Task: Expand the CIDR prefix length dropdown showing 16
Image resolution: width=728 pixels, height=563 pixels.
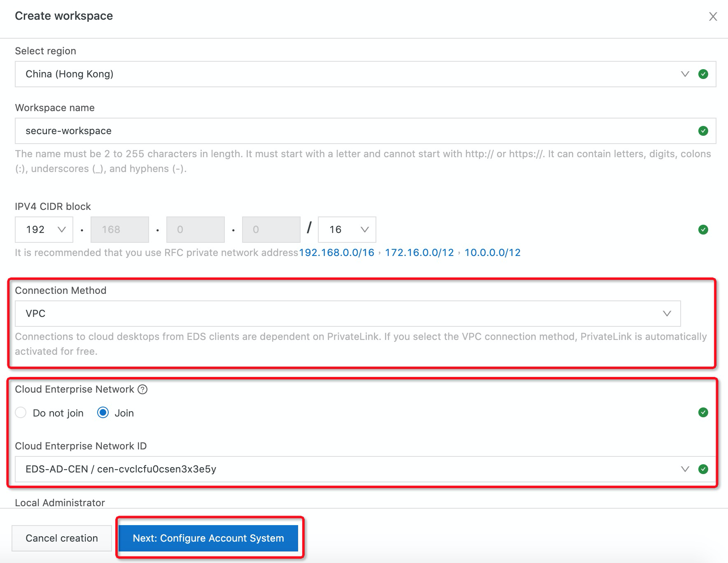Action: [x=347, y=230]
